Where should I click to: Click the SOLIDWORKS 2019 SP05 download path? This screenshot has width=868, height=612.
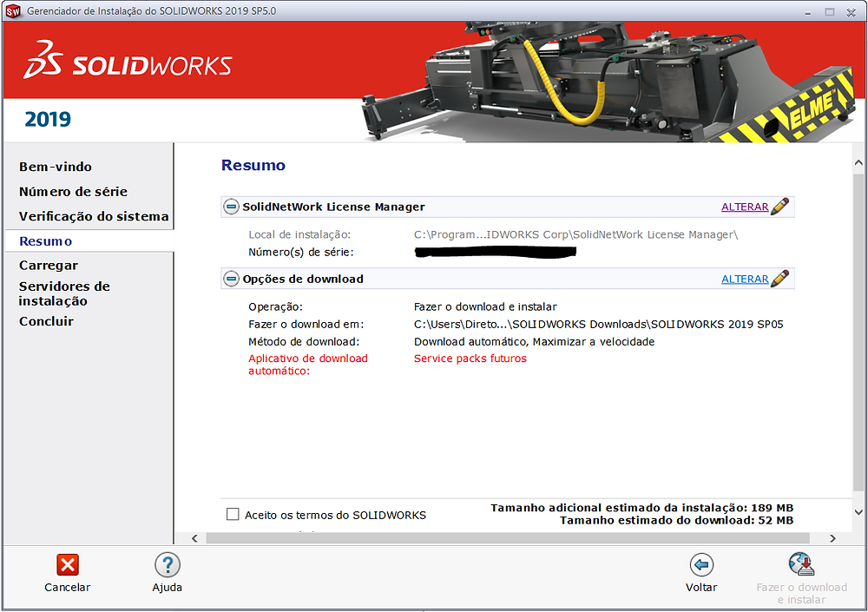tap(598, 325)
